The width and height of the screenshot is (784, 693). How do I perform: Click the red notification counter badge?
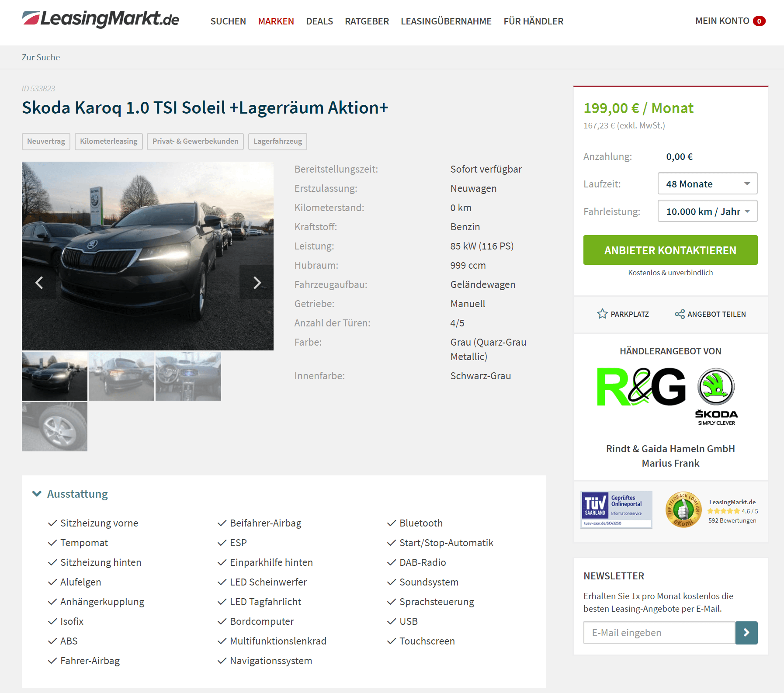tap(759, 21)
